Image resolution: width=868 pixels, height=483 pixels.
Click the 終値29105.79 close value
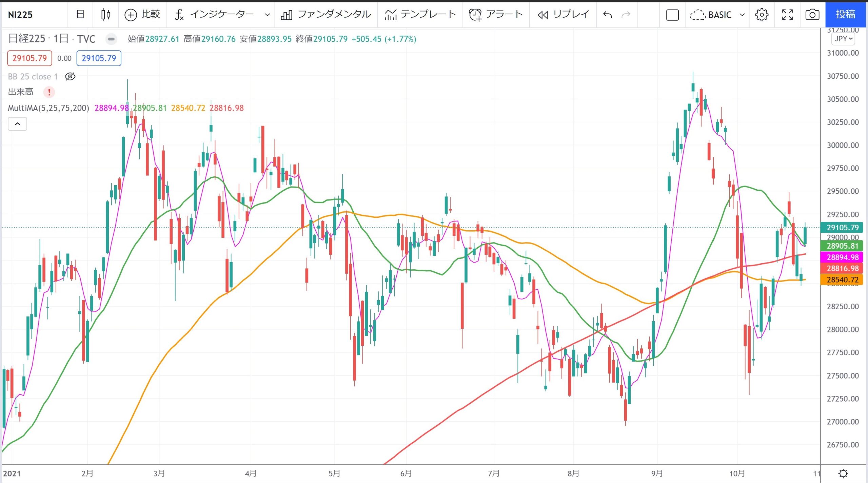[x=321, y=39]
